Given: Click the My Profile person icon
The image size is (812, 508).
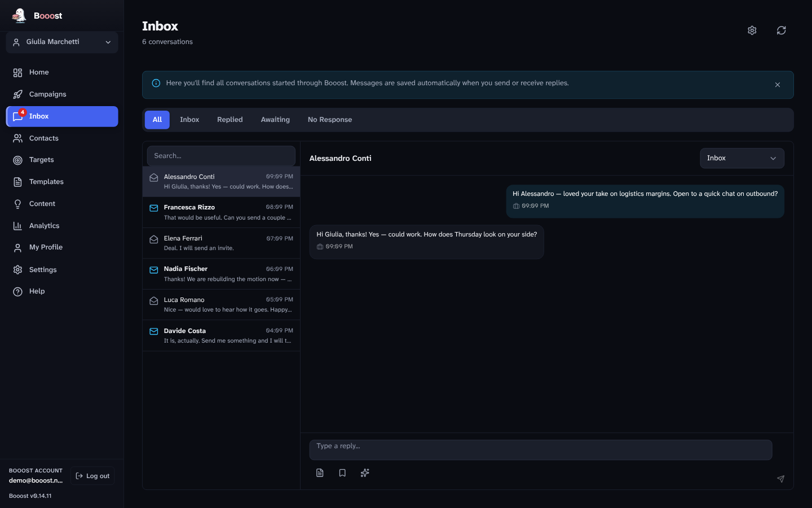Looking at the screenshot, I should click(x=18, y=247).
